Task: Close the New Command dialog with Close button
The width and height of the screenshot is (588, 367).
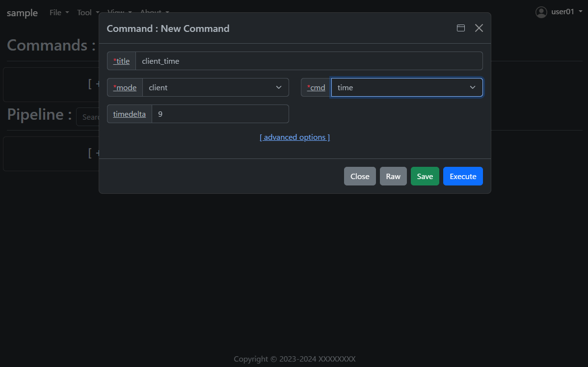Action: click(360, 176)
